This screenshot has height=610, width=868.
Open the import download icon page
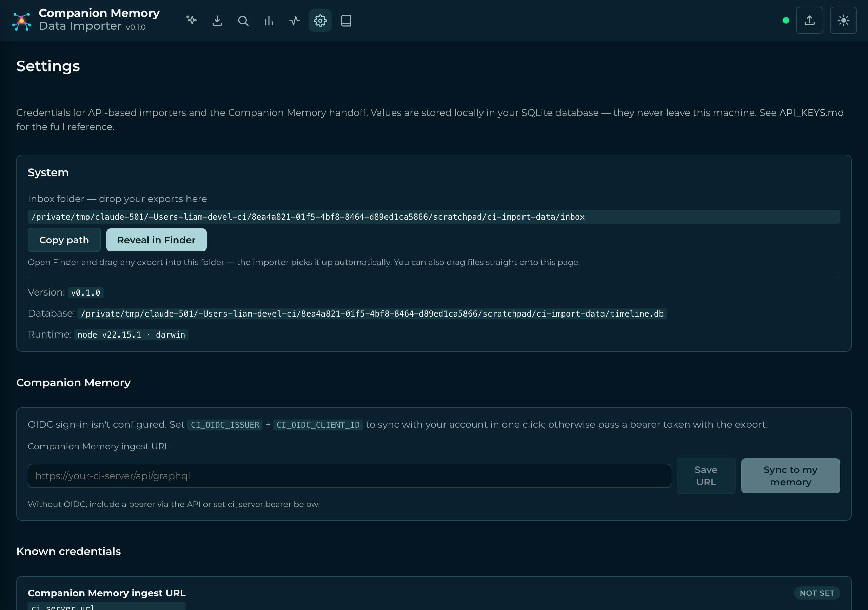217,20
